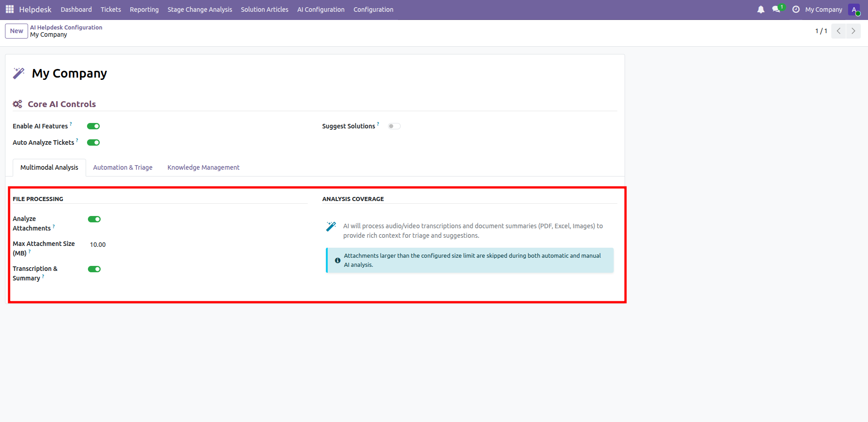Click the Helpdesk app title
Image resolution: width=868 pixels, height=422 pixels.
pos(35,10)
